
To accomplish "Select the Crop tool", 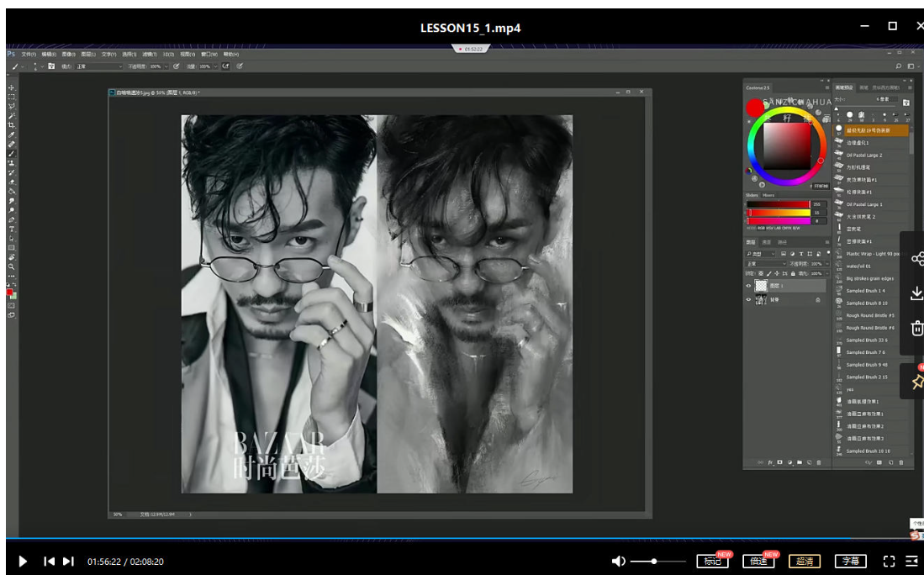I will coord(11,125).
